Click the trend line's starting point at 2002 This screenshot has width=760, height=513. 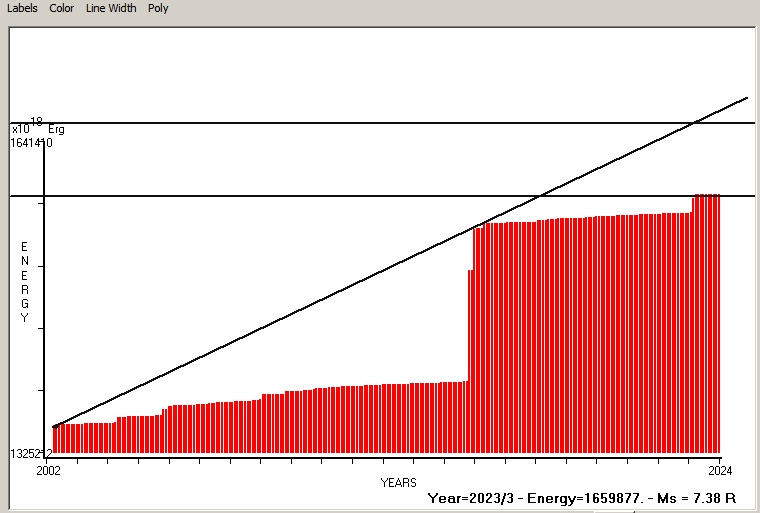click(54, 427)
